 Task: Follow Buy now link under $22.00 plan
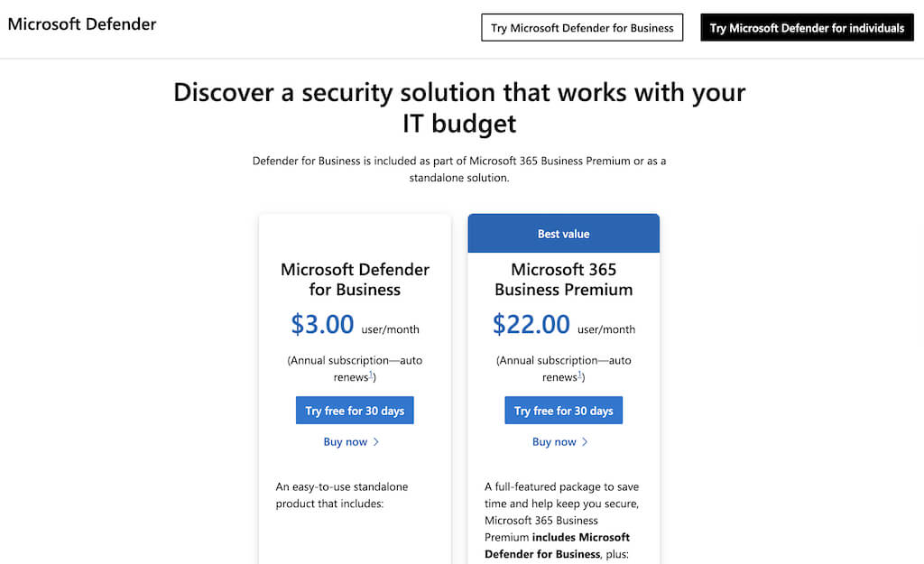(x=554, y=442)
